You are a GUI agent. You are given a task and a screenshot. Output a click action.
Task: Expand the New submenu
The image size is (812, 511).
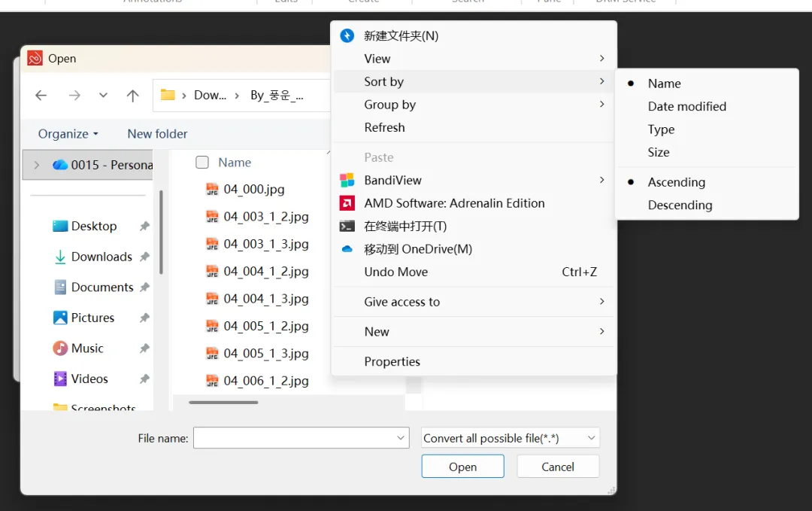coord(474,332)
